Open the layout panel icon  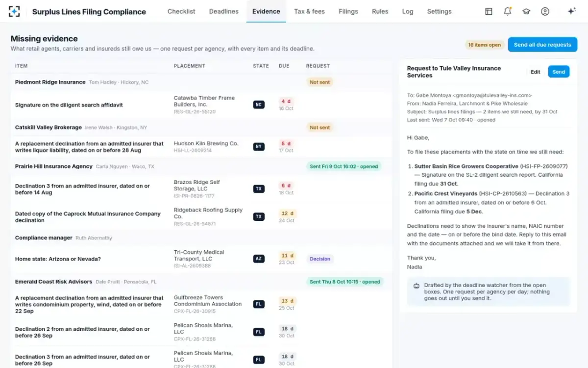pos(489,11)
